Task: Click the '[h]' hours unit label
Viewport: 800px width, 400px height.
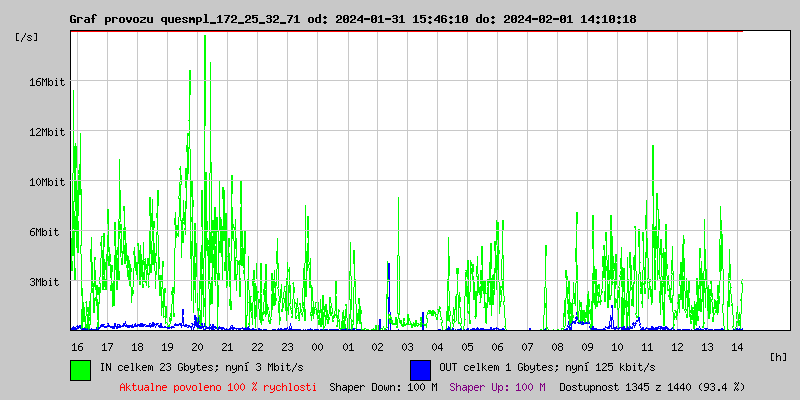Action: [x=779, y=356]
